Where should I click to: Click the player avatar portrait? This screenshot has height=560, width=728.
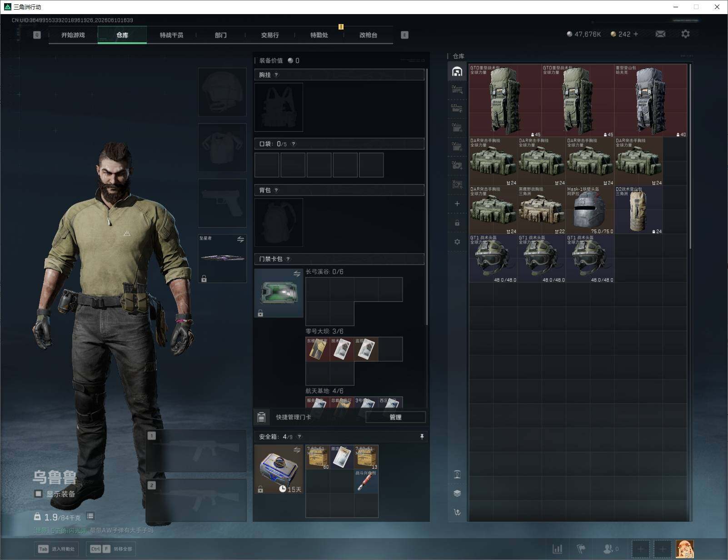(685, 549)
